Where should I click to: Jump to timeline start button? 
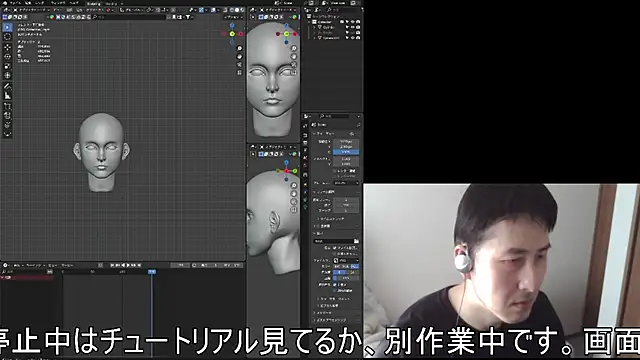(x=113, y=265)
